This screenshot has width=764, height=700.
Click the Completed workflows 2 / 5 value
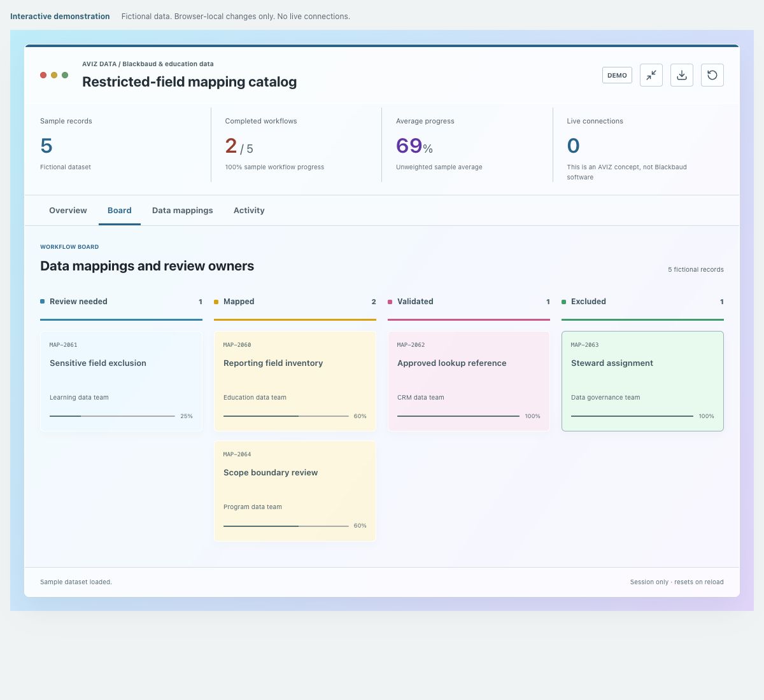coord(239,146)
